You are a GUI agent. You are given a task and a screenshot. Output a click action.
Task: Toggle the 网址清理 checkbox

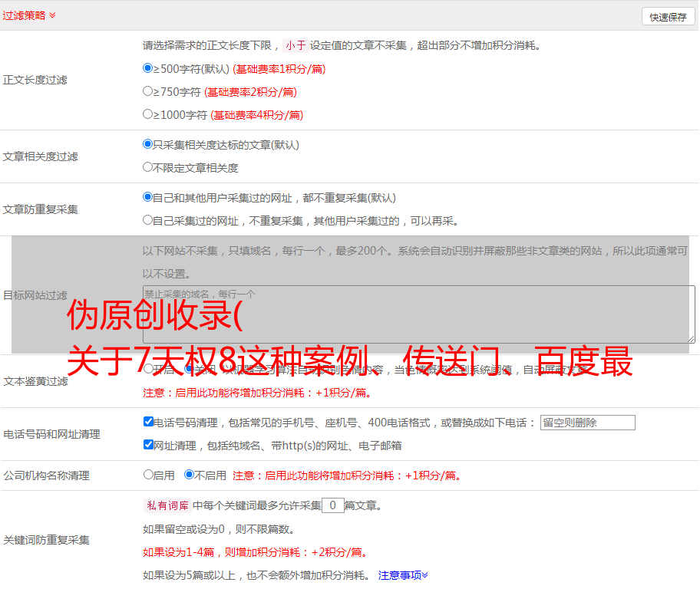148,445
